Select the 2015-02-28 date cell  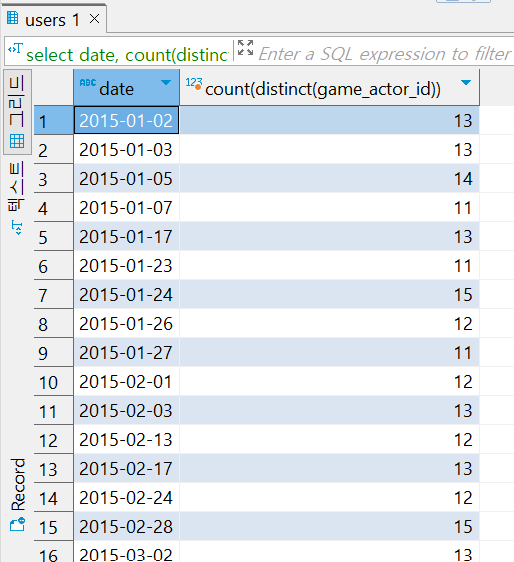pyautogui.click(x=127, y=527)
